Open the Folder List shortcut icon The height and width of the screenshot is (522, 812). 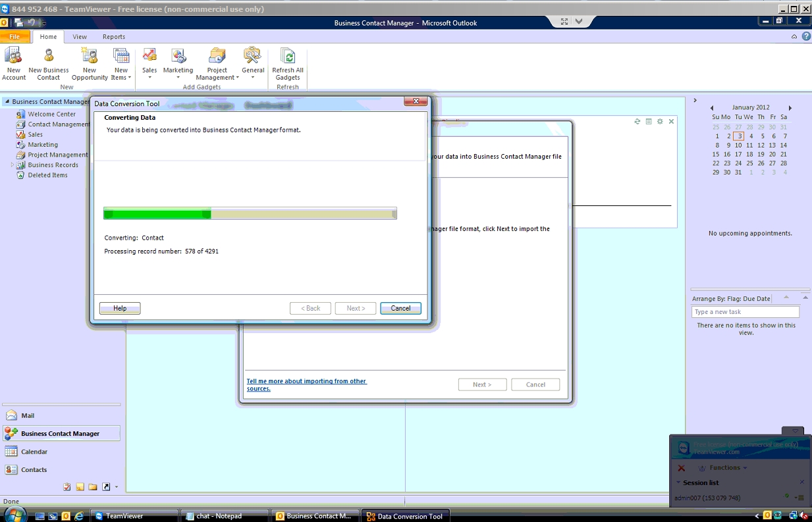click(x=93, y=487)
